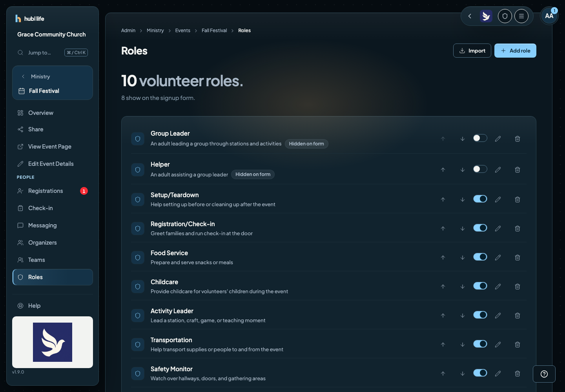Image resolution: width=565 pixels, height=392 pixels.
Task: Open Help in sidebar
Action: [53, 306]
